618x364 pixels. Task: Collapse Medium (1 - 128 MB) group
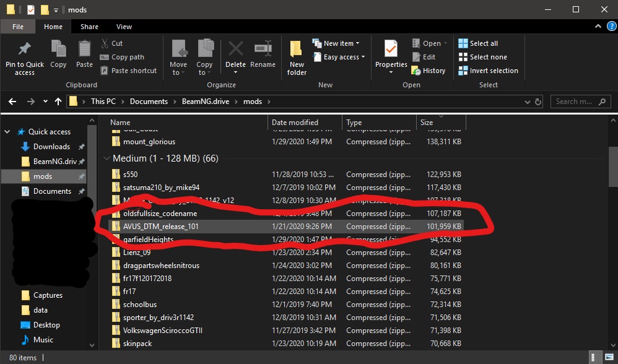(106, 158)
